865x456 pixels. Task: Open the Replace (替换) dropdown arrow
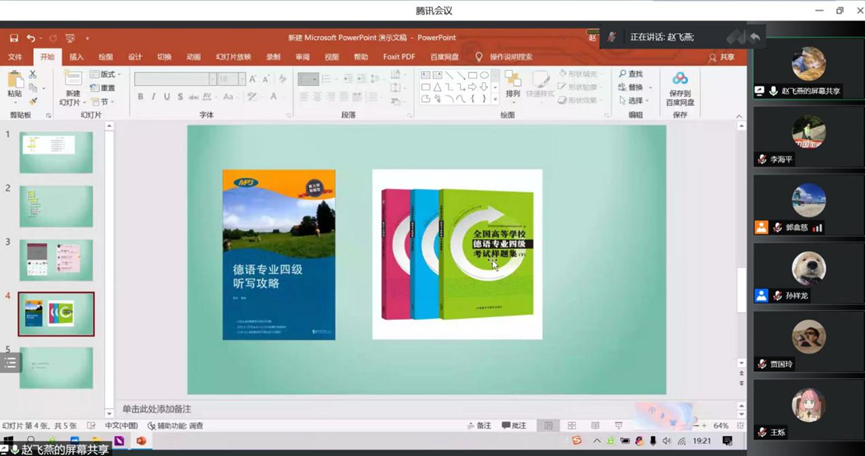pyautogui.click(x=651, y=88)
